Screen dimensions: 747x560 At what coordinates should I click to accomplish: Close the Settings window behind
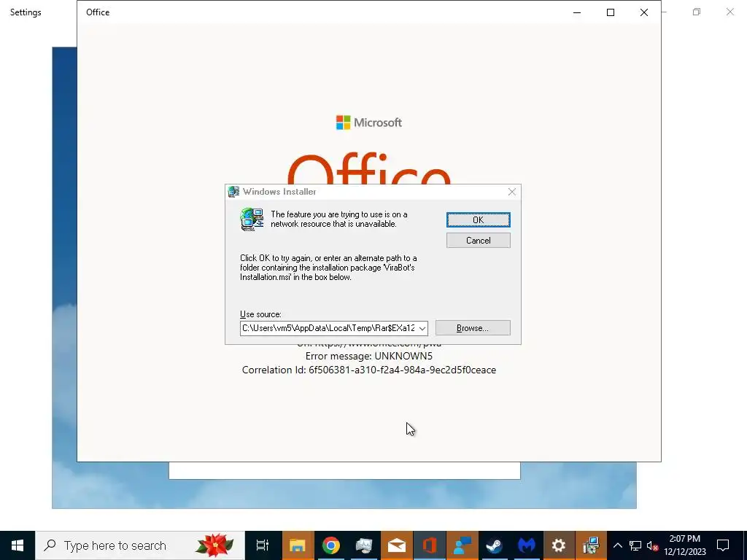click(729, 12)
